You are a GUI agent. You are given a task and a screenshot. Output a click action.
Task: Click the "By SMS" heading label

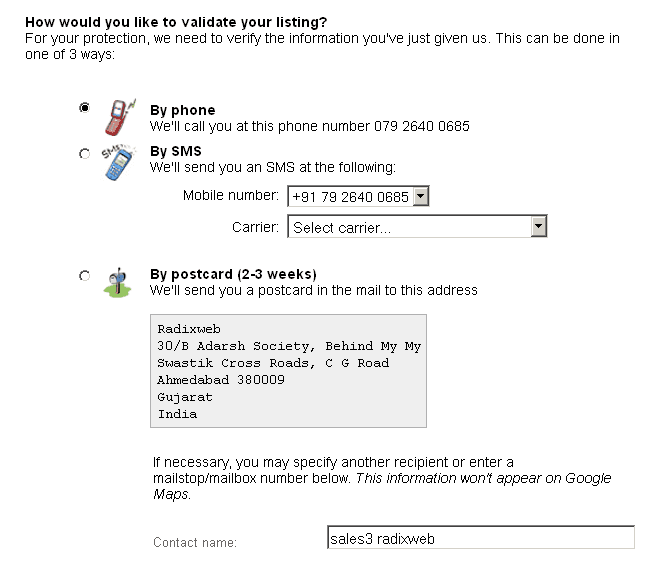(176, 151)
